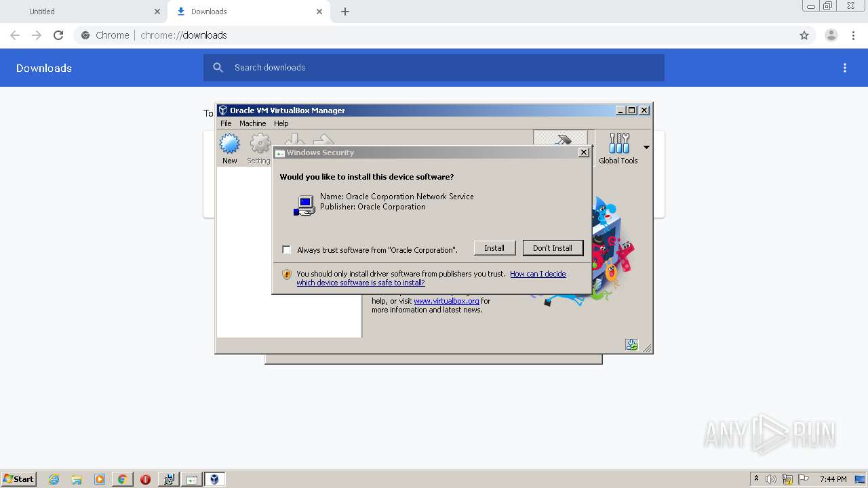Click the Action Center flag icon
868x488 pixels.
click(804, 479)
